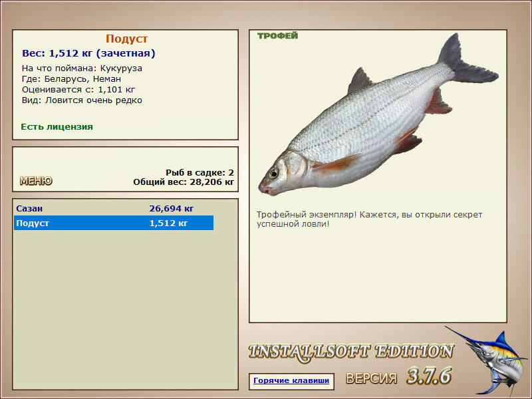This screenshot has height=399, width=532.
Task: Click the trophy Подуст fish picture
Action: pyautogui.click(x=378, y=114)
